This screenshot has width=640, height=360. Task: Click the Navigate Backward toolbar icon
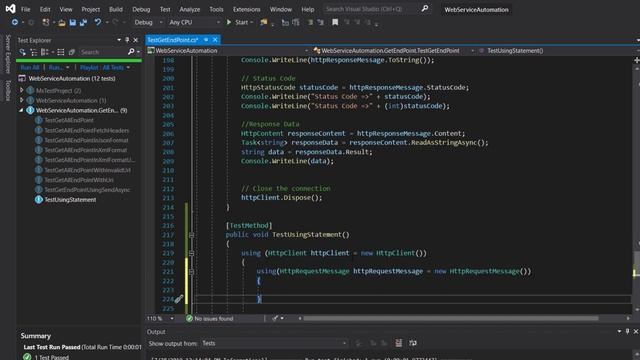15,22
